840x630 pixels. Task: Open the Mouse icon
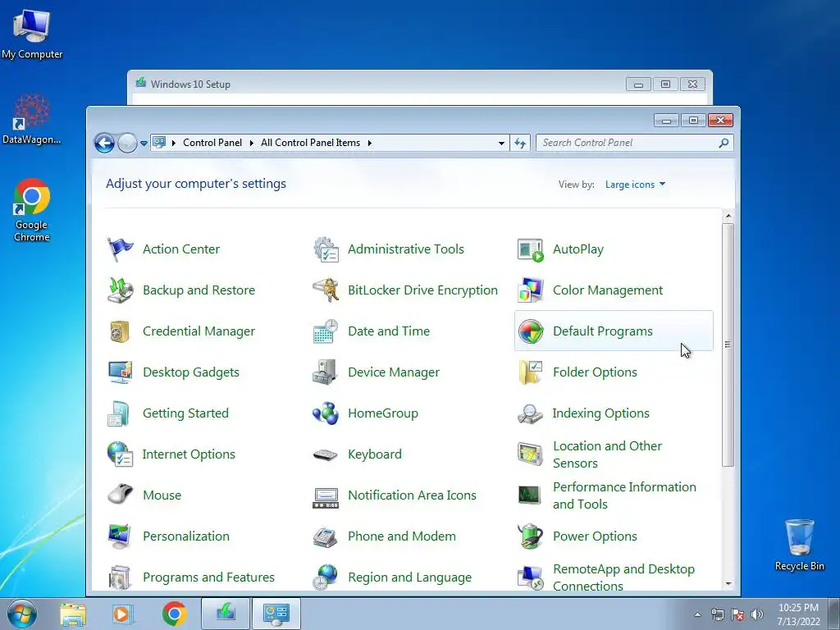[x=120, y=495]
